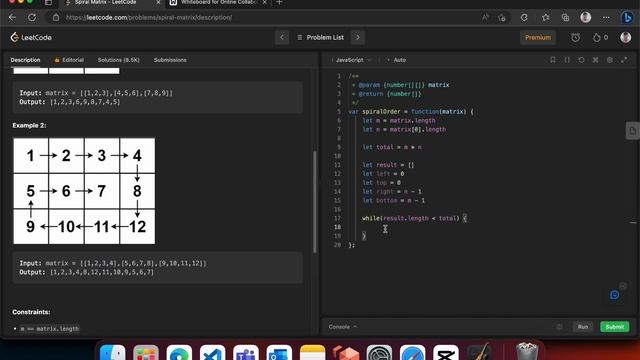
Task: Switch to Whiteboard for Online Collaboration tab
Action: pyautogui.click(x=218, y=3)
